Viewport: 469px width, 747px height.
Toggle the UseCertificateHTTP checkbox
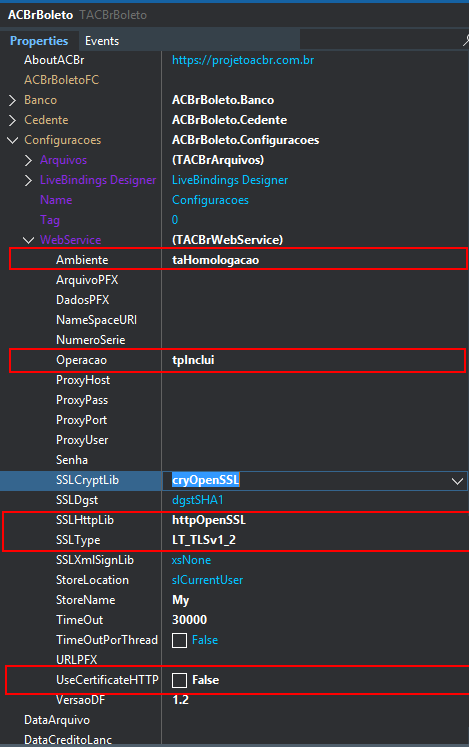[179, 680]
